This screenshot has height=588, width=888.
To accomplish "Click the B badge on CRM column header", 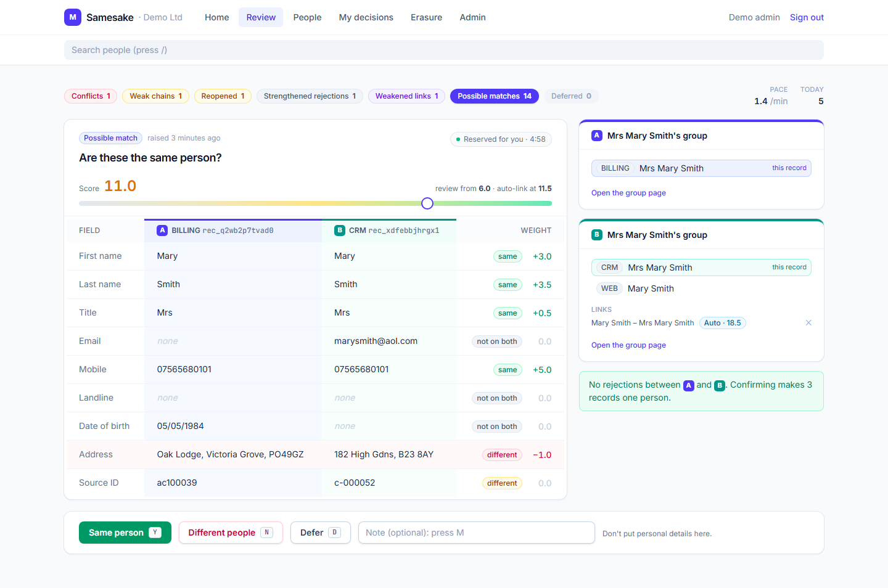I will (340, 231).
